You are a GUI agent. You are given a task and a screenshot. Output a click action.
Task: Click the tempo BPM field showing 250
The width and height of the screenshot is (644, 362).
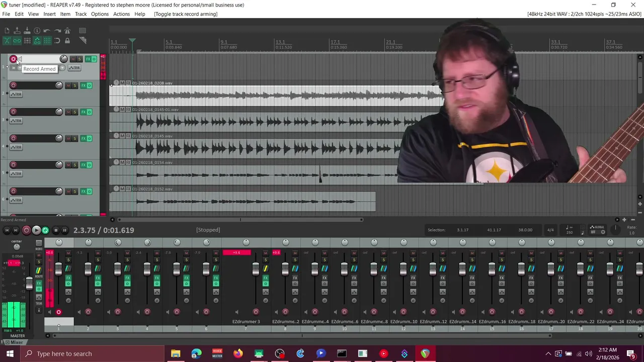click(x=569, y=232)
